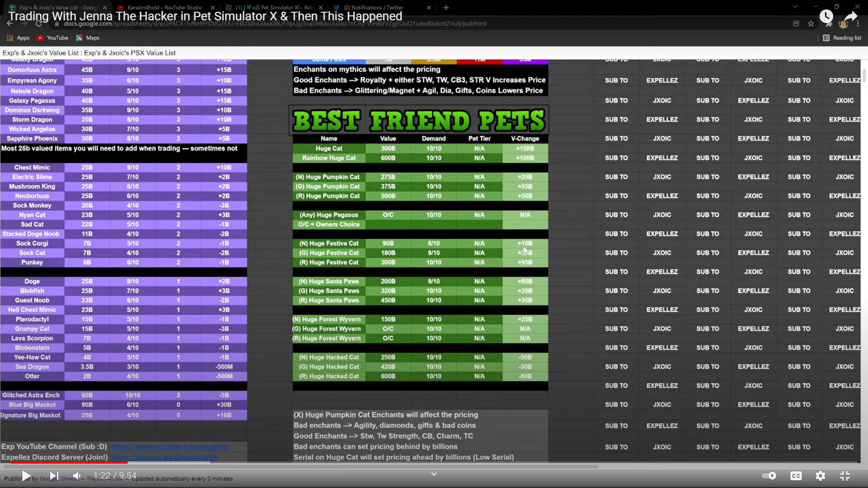Click the New Tab plus button
The image size is (868, 488).
446,7
